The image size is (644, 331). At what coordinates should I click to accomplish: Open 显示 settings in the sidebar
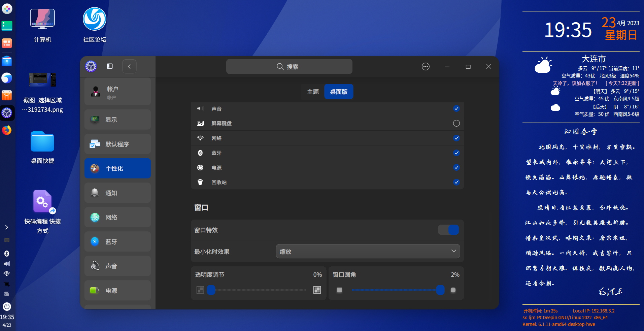tap(117, 120)
